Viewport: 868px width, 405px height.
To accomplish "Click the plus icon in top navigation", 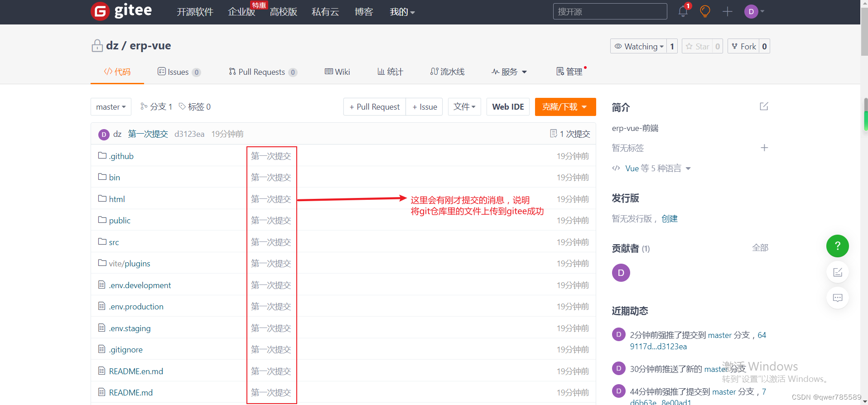I will [x=728, y=11].
